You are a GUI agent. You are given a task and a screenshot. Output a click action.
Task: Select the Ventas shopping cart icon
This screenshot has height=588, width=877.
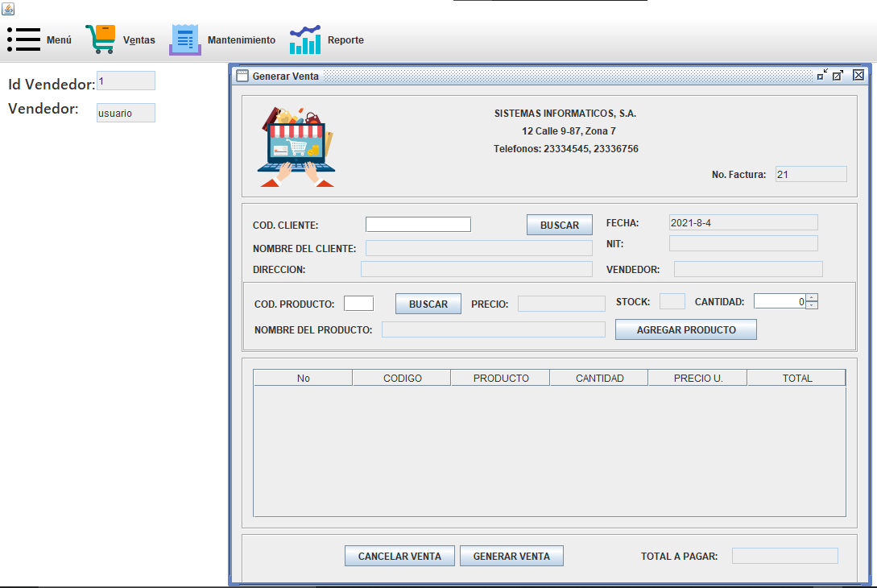(x=100, y=37)
